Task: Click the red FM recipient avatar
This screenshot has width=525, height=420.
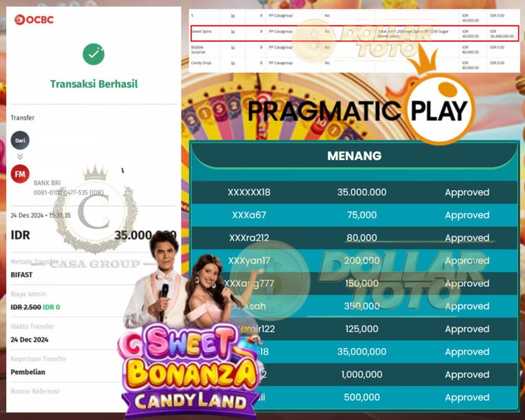Action: [20, 174]
